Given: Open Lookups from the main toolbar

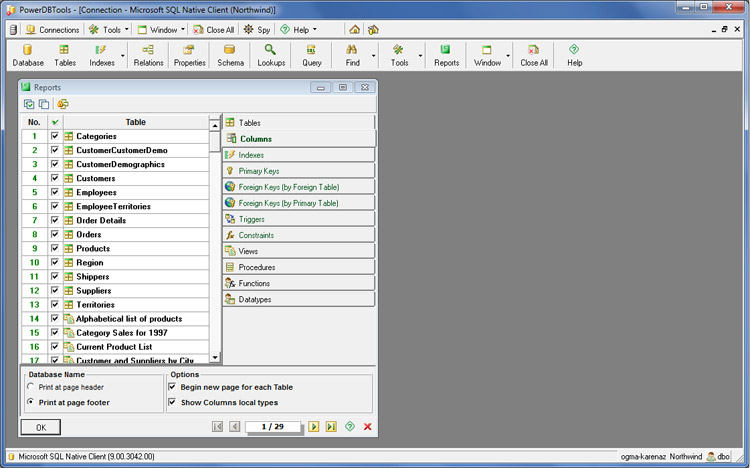Looking at the screenshot, I should click(x=270, y=54).
